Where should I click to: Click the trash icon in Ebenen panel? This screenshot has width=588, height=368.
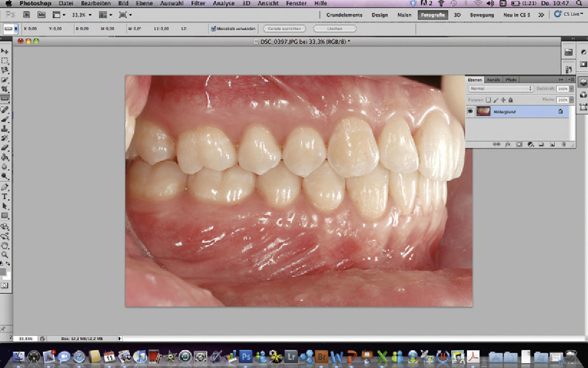[x=564, y=144]
